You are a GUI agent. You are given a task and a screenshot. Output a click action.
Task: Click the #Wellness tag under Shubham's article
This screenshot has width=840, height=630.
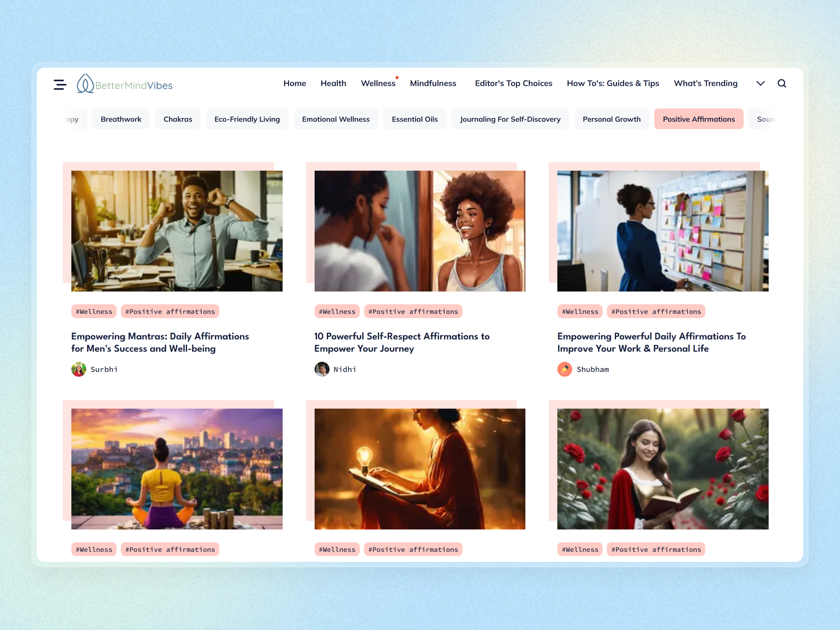coord(580,311)
